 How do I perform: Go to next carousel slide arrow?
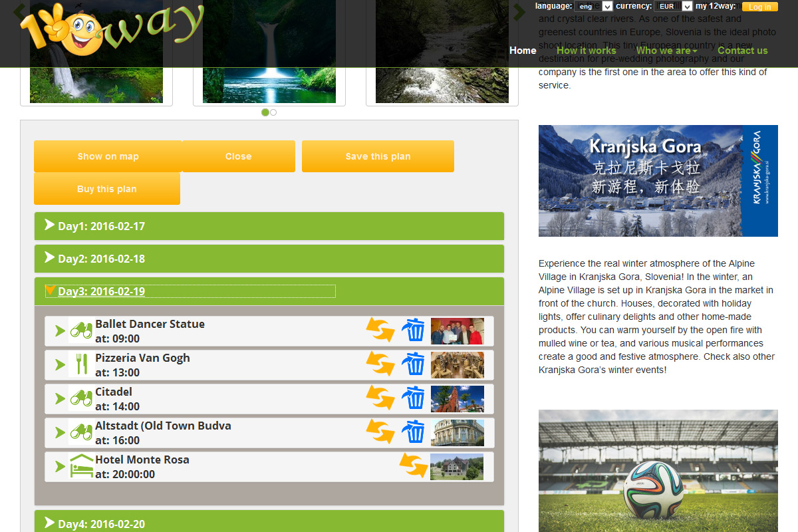point(519,11)
